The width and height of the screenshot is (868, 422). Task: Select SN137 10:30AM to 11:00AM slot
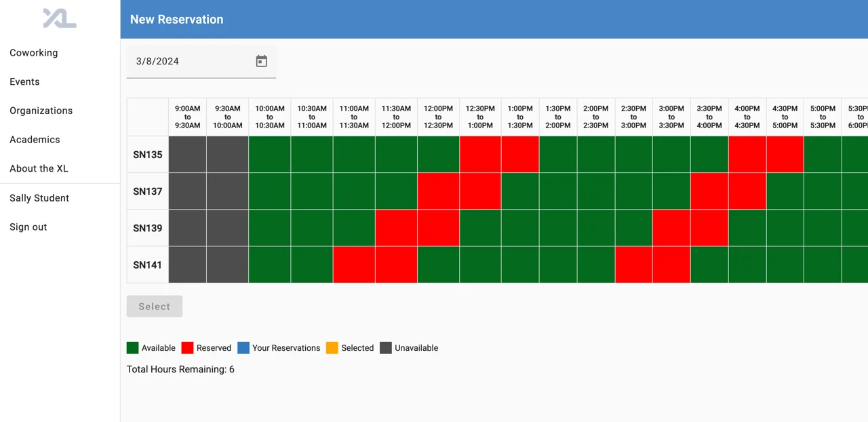click(312, 191)
